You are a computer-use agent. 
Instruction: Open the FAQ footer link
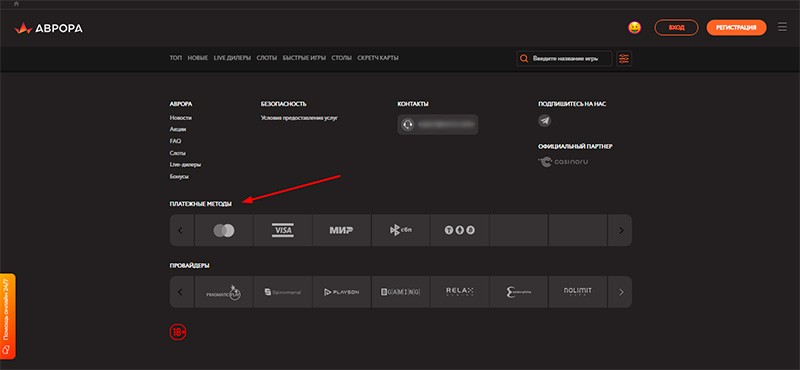coord(175,141)
